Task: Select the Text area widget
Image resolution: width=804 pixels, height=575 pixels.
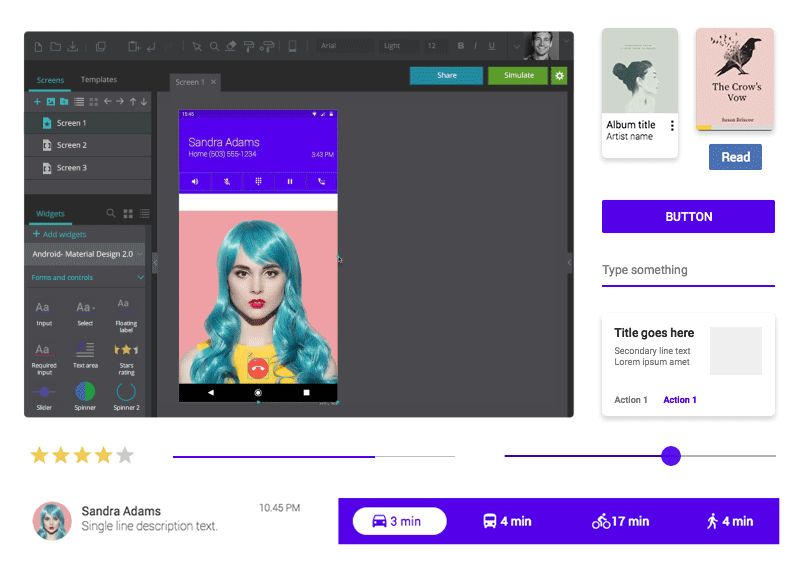Action: click(85, 355)
